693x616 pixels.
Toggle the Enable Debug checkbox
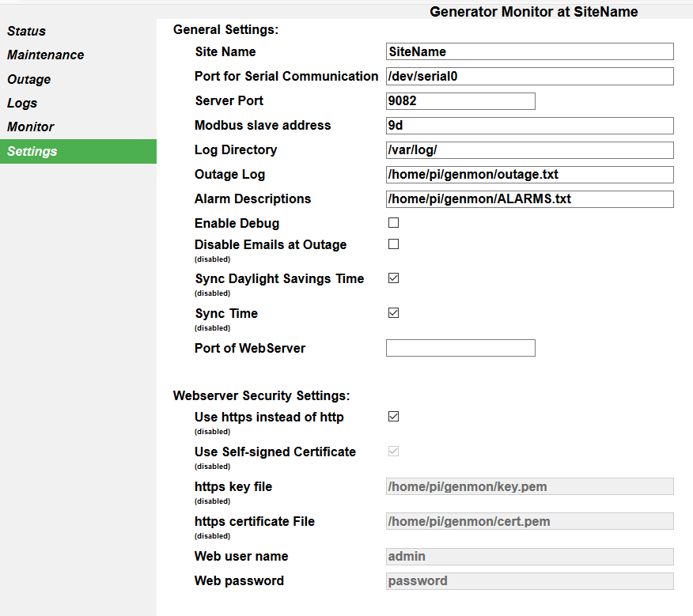[x=393, y=223]
